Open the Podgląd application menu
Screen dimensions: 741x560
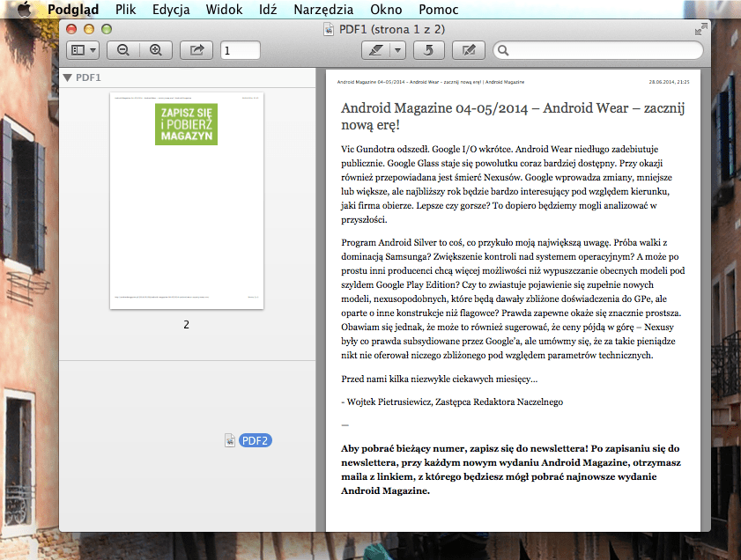(x=73, y=10)
